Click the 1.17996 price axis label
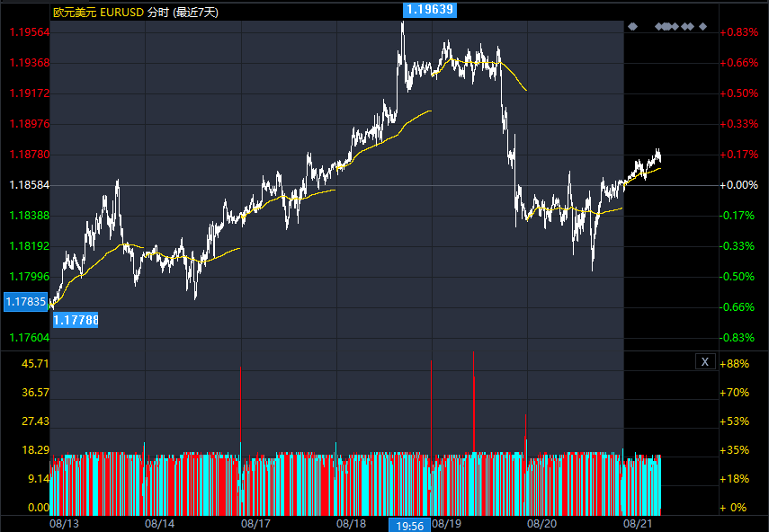The height and width of the screenshot is (532, 769). coord(30,277)
